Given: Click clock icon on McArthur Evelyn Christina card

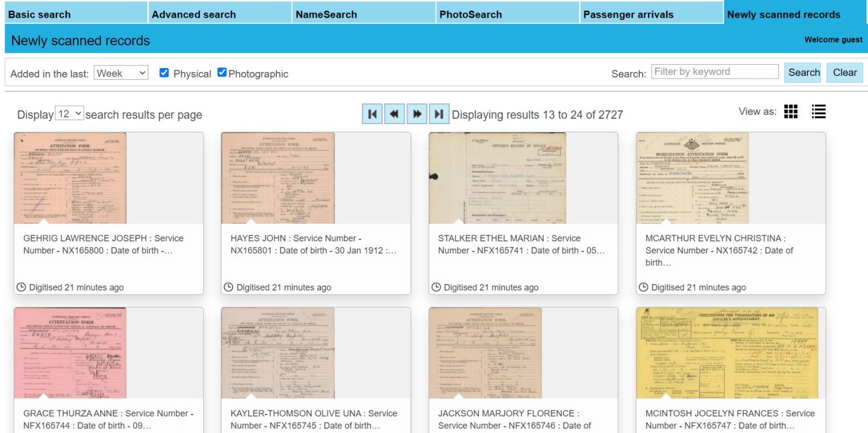Looking at the screenshot, I should [x=643, y=287].
